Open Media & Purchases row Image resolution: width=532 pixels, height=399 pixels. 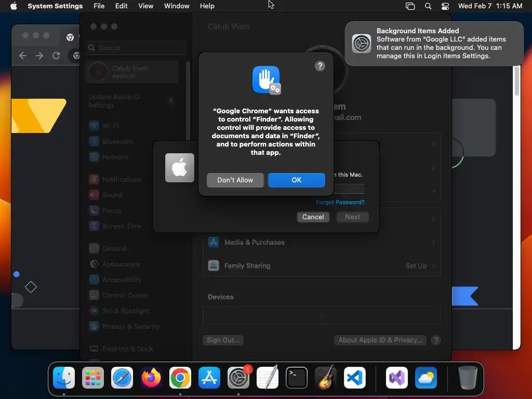(x=322, y=242)
